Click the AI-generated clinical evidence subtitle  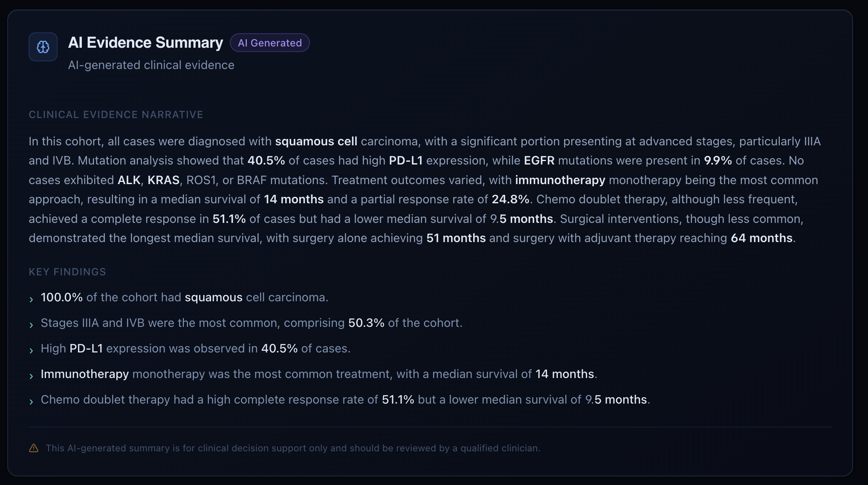151,65
